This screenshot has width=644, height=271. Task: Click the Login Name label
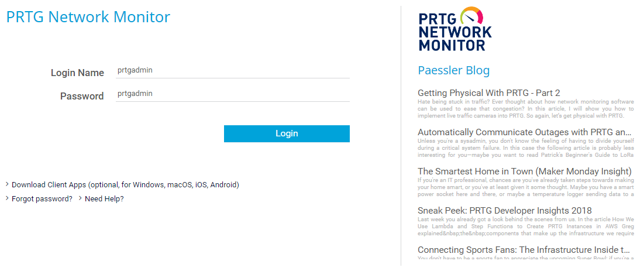pos(77,73)
